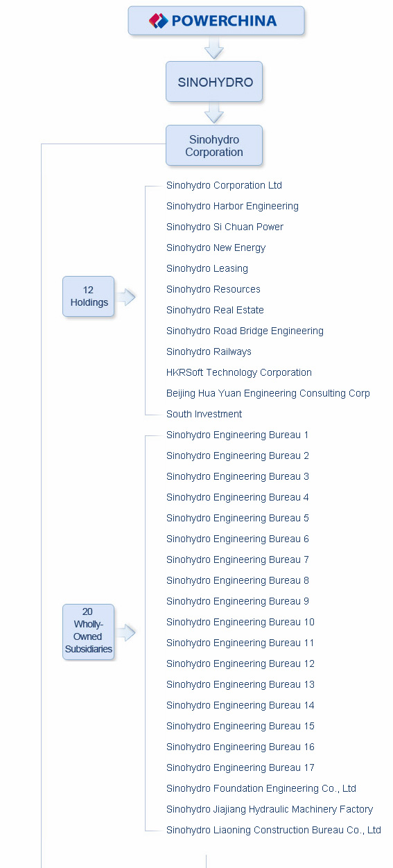
Task: Open Sinohydro Harbor Engineering link
Action: (x=232, y=206)
